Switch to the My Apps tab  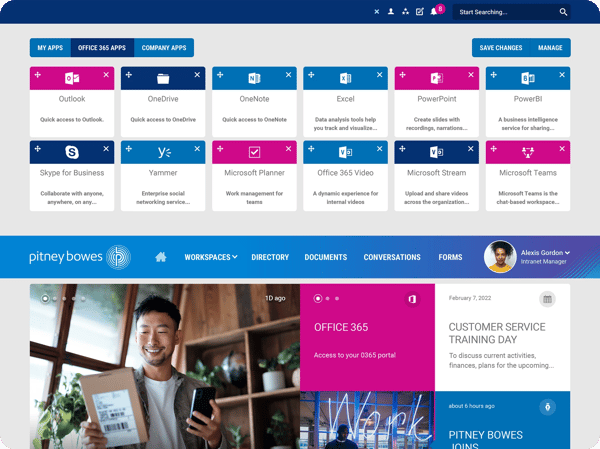coord(50,47)
